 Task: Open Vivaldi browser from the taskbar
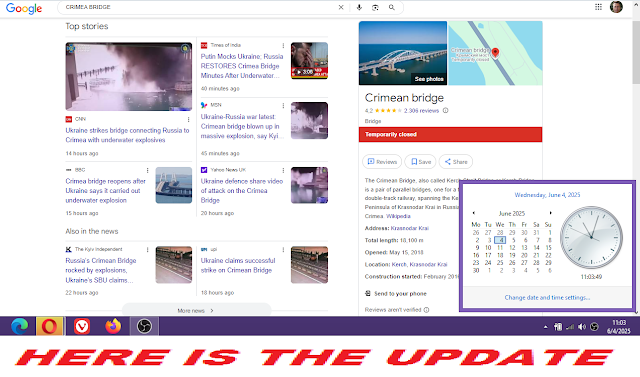[82, 326]
